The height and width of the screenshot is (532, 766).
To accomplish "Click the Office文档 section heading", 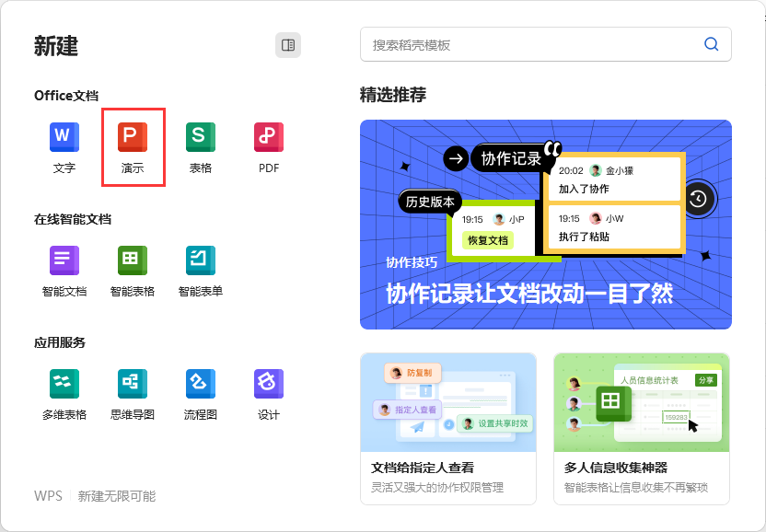I will [66, 95].
